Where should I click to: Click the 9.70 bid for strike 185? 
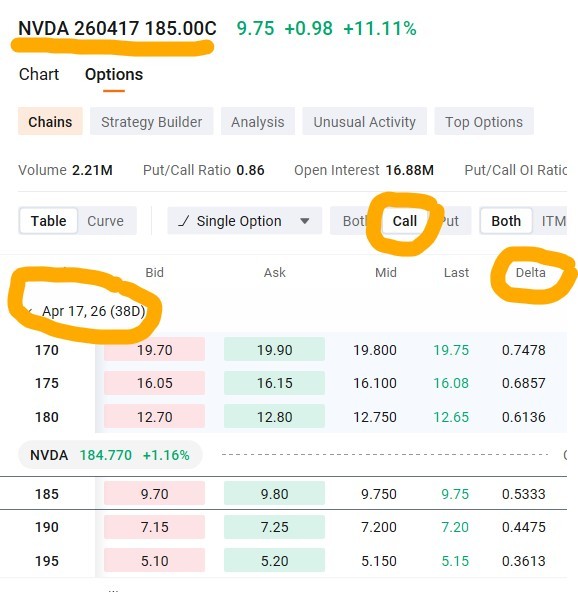[154, 493]
